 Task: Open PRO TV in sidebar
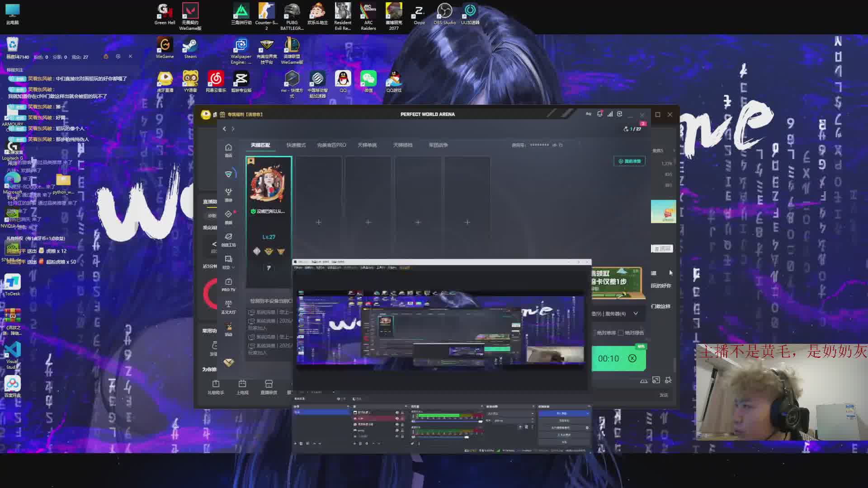point(228,284)
